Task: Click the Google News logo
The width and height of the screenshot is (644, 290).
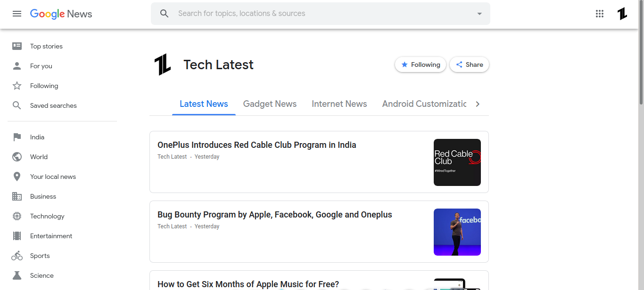Action: pyautogui.click(x=61, y=14)
